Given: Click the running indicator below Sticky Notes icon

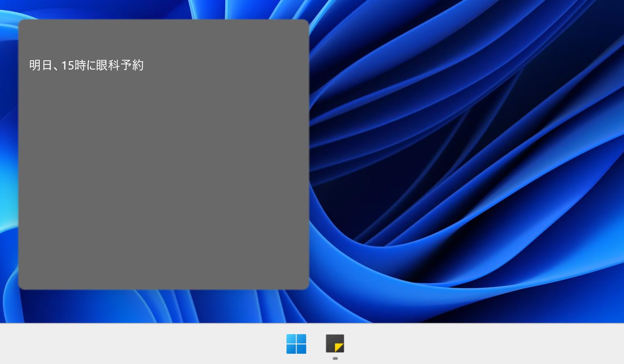Looking at the screenshot, I should point(335,358).
